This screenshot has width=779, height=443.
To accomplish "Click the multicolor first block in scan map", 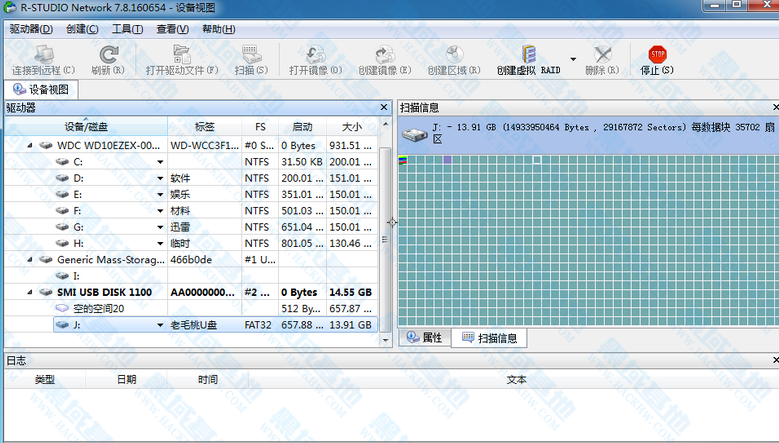I will [x=403, y=159].
